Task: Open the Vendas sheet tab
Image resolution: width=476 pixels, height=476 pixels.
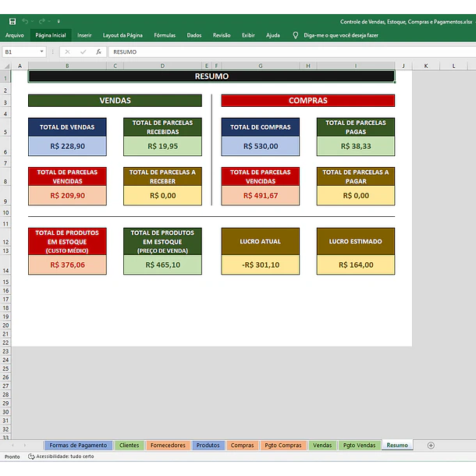Action: [322, 445]
